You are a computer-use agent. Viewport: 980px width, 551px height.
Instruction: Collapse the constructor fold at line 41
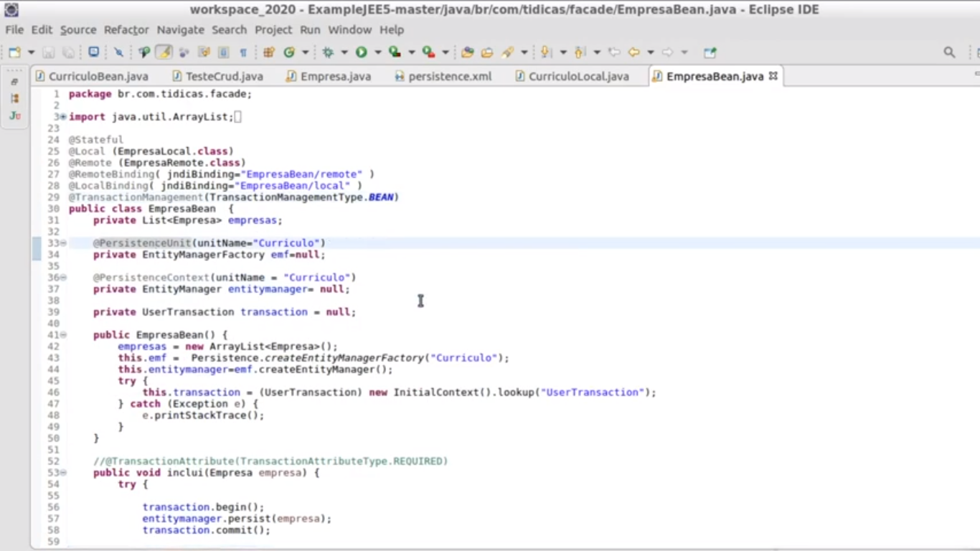63,335
